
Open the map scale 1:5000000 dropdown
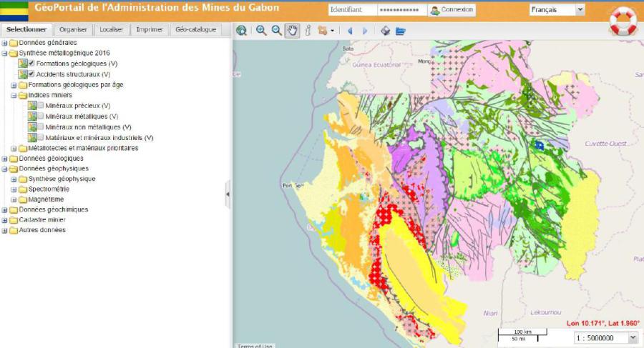click(603, 338)
